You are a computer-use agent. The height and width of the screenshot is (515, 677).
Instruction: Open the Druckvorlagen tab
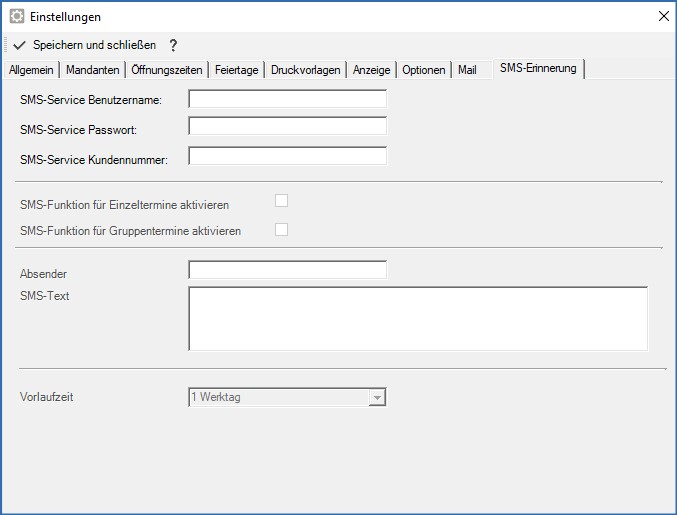(306, 70)
